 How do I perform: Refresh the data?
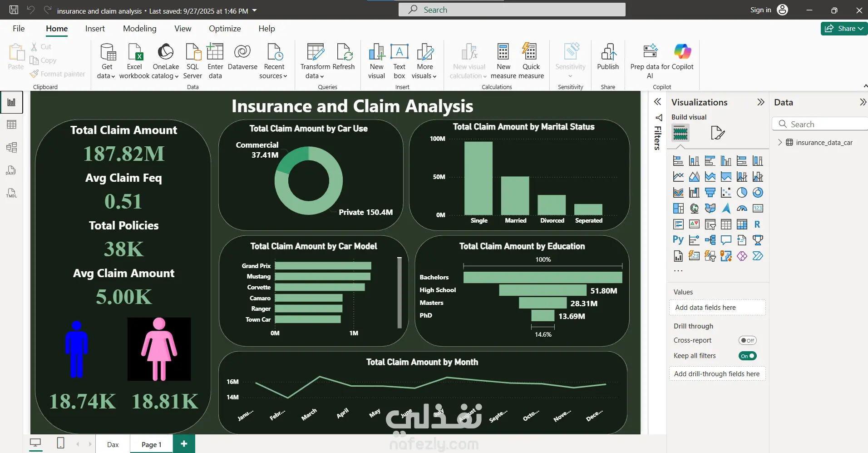[344, 57]
